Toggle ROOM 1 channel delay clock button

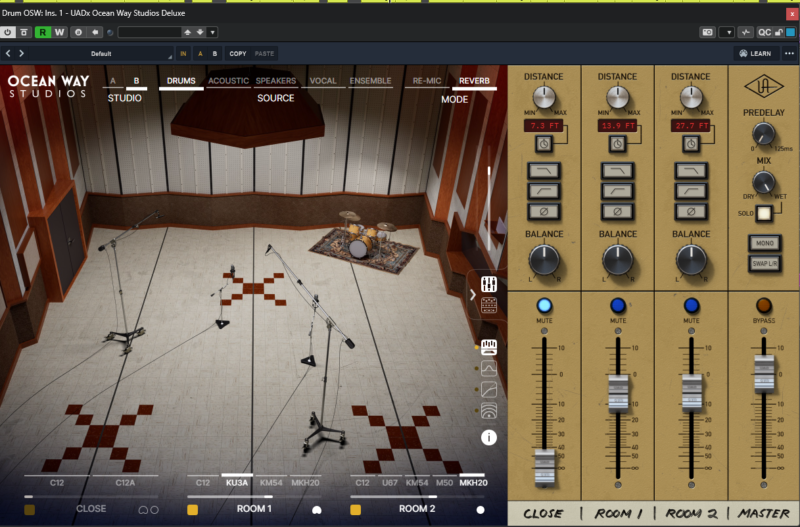617,144
